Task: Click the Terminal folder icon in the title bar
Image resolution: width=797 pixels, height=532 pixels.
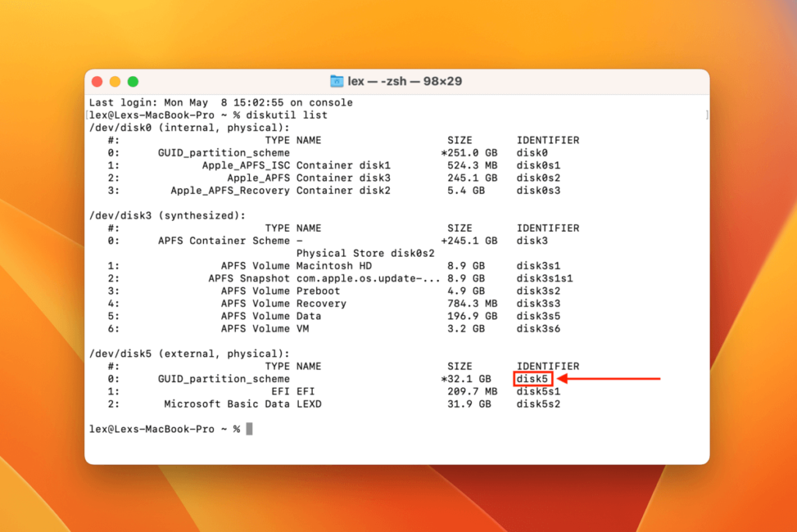Action: (336, 81)
